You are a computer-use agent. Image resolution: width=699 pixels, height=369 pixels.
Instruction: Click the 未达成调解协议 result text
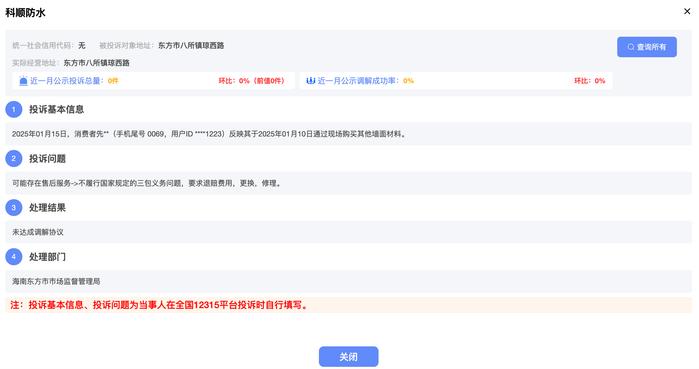[38, 232]
